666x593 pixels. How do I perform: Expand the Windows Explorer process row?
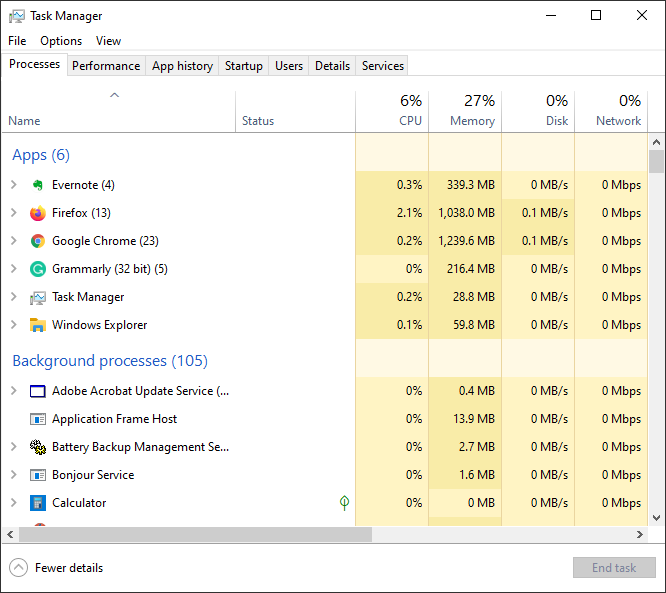pyautogui.click(x=14, y=325)
